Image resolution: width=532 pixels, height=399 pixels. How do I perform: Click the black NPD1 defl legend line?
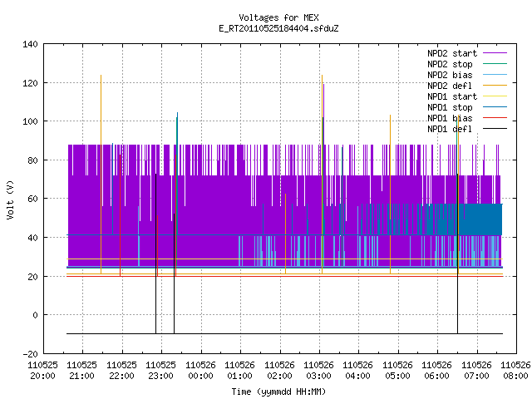coord(495,129)
